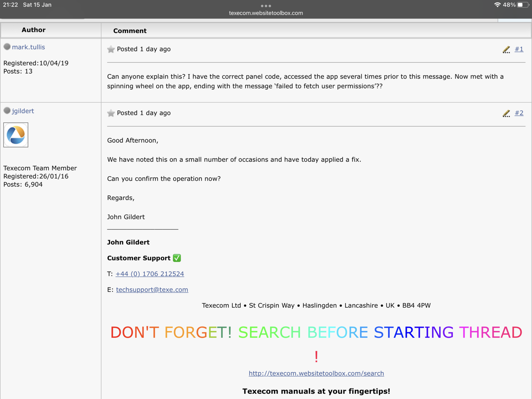The width and height of the screenshot is (532, 399).
Task: Tap the three-dot menu above the URL
Action: click(x=266, y=6)
